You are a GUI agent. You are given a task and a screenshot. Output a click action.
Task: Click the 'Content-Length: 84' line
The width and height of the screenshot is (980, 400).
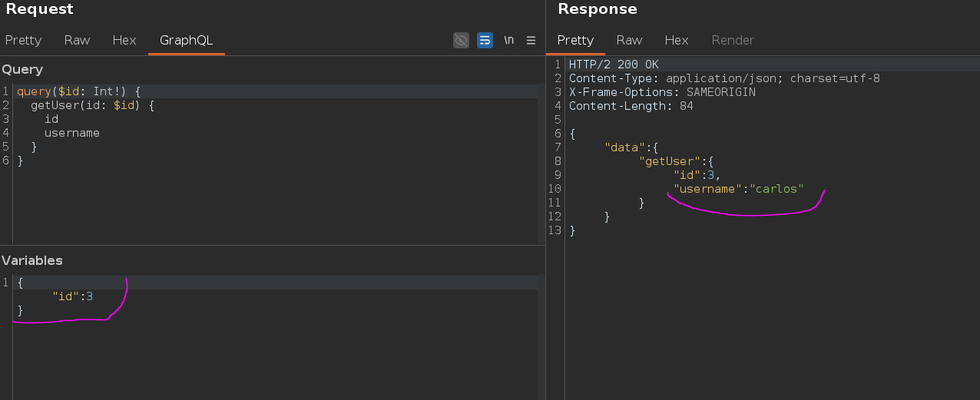pyautogui.click(x=631, y=106)
